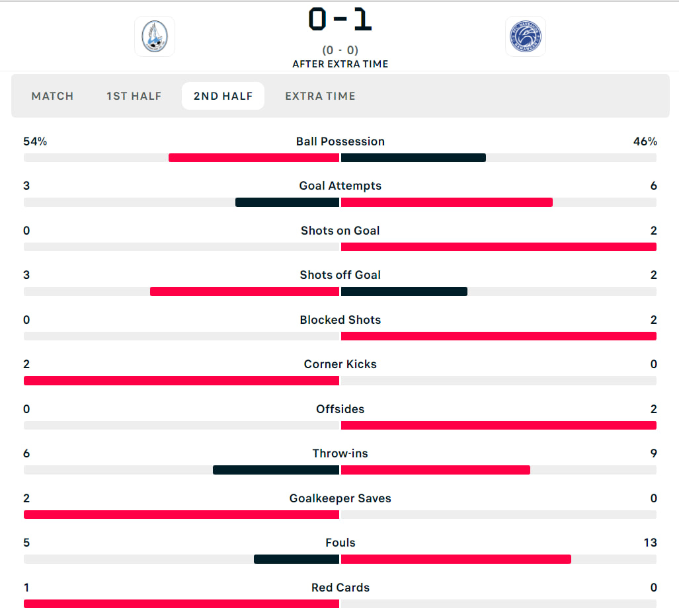Click the Ball Possession stat label
Viewport: 679px width, 616px height.
340,141
